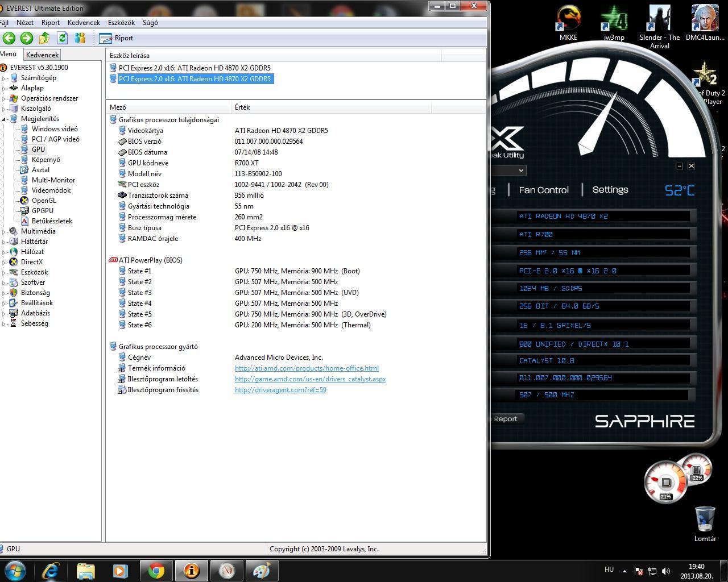
Task: Open the Fájl menu
Action: pos(4,23)
